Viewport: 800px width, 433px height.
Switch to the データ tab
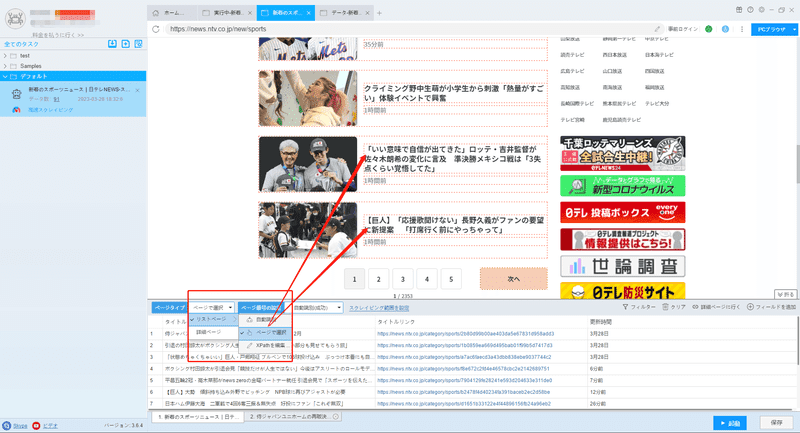click(345, 13)
